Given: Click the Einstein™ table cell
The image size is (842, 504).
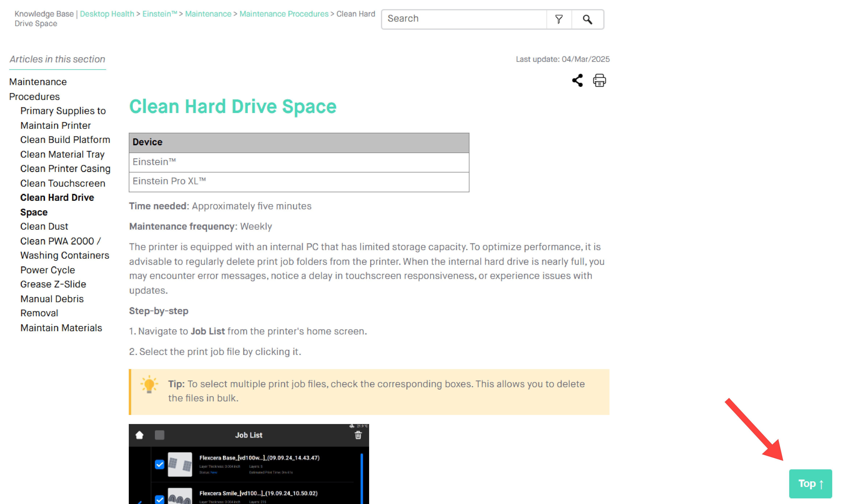Looking at the screenshot, I should click(299, 162).
